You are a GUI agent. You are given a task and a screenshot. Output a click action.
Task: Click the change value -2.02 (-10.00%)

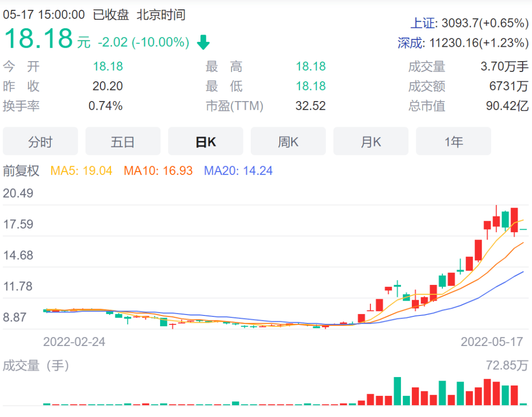point(143,42)
